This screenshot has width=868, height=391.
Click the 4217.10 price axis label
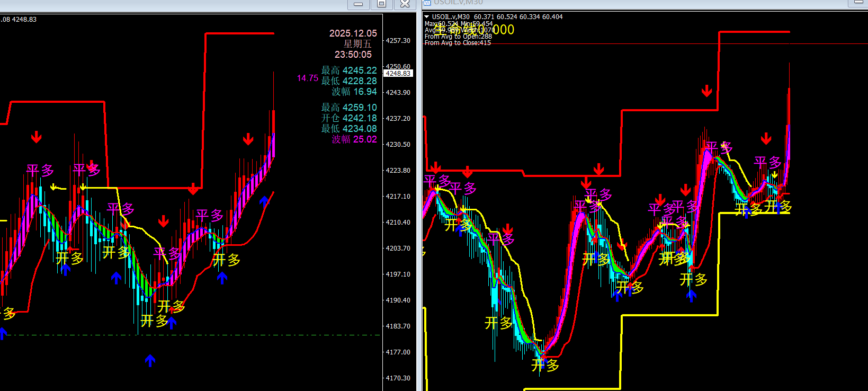(398, 197)
